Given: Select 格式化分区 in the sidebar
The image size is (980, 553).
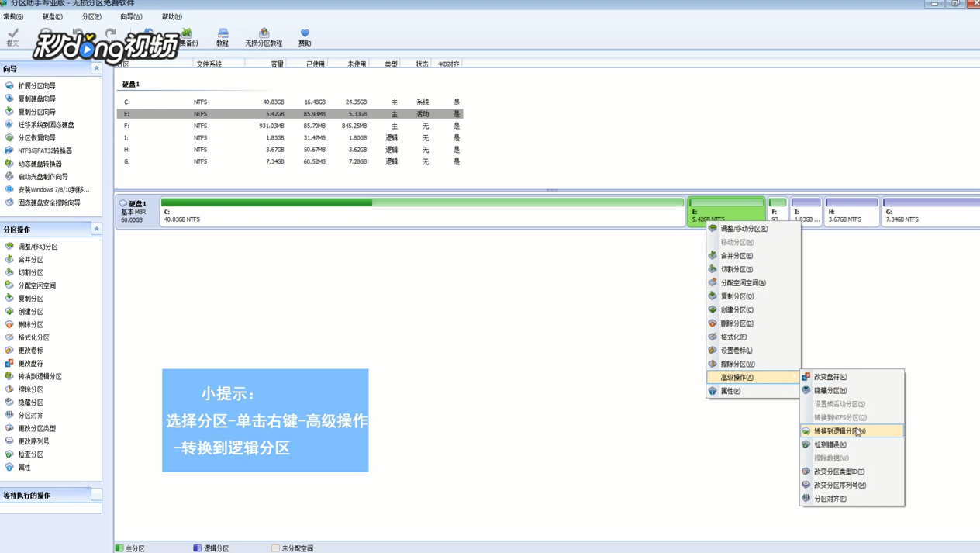Looking at the screenshot, I should tap(33, 338).
